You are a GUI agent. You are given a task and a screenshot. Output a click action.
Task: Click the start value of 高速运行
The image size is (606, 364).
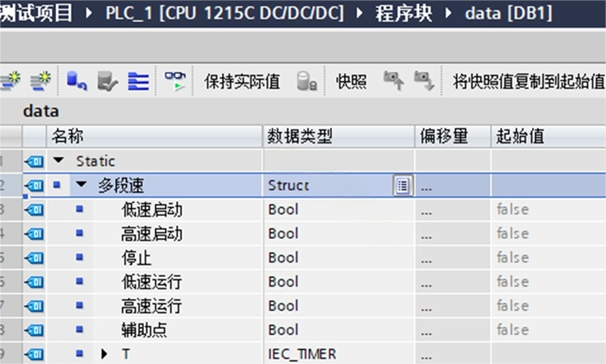549,306
